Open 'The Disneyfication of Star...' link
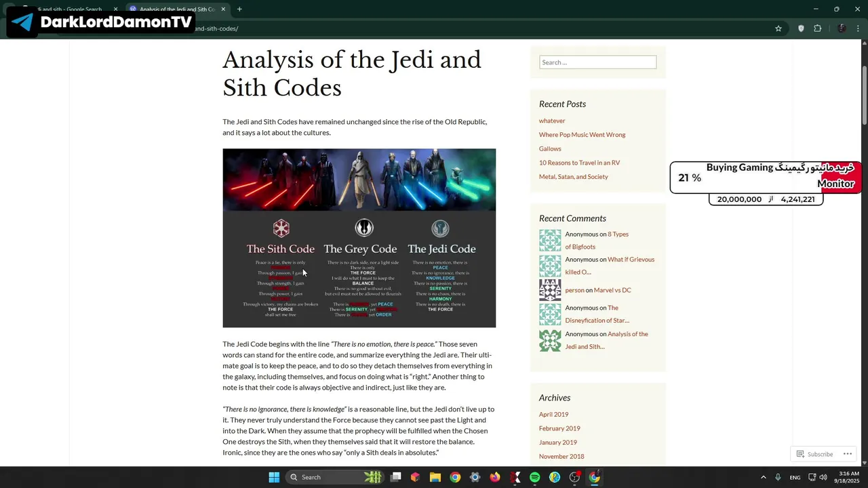Screen dimensions: 868x488 coord(597,314)
